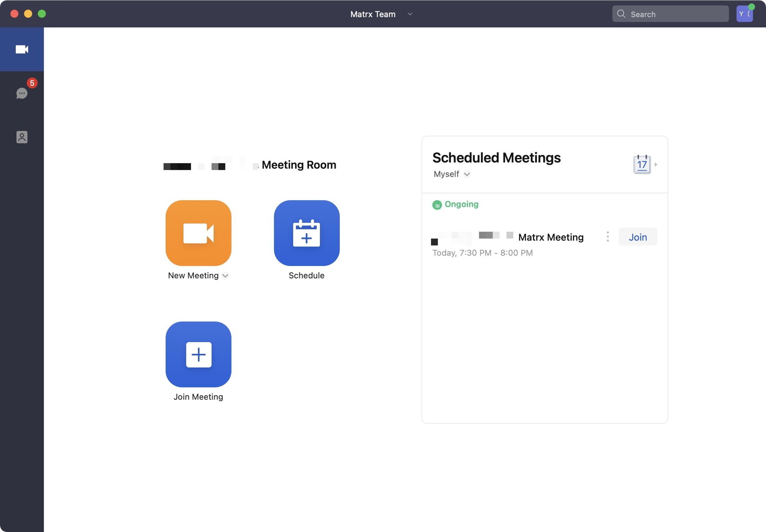
Task: Start a New Meeting with orange camera icon
Action: (x=198, y=233)
